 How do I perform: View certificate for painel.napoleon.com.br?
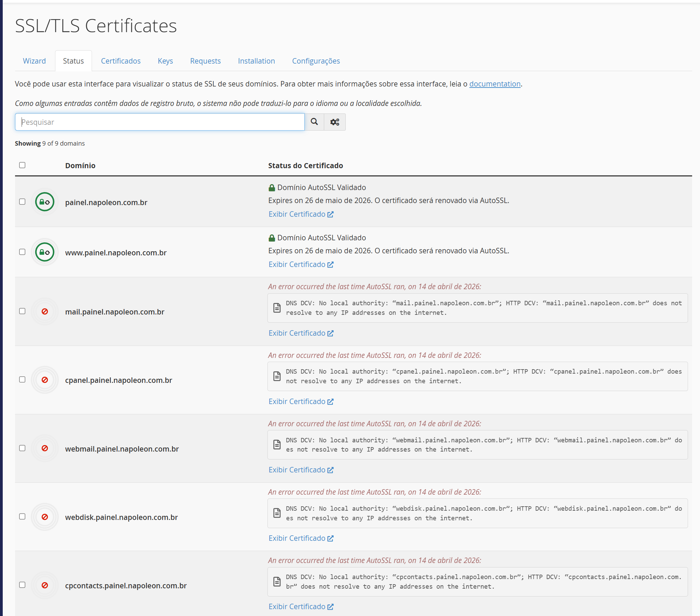click(x=301, y=214)
